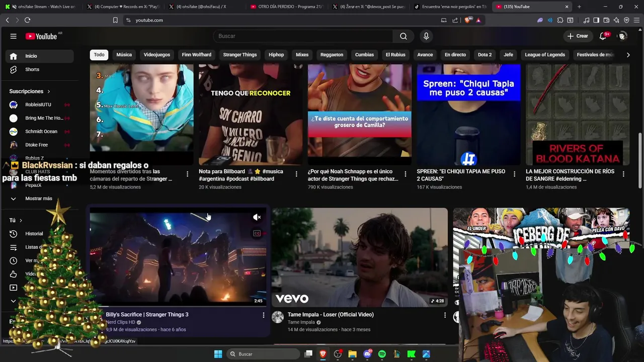Reload the page
The image size is (644, 362).
pos(27,20)
